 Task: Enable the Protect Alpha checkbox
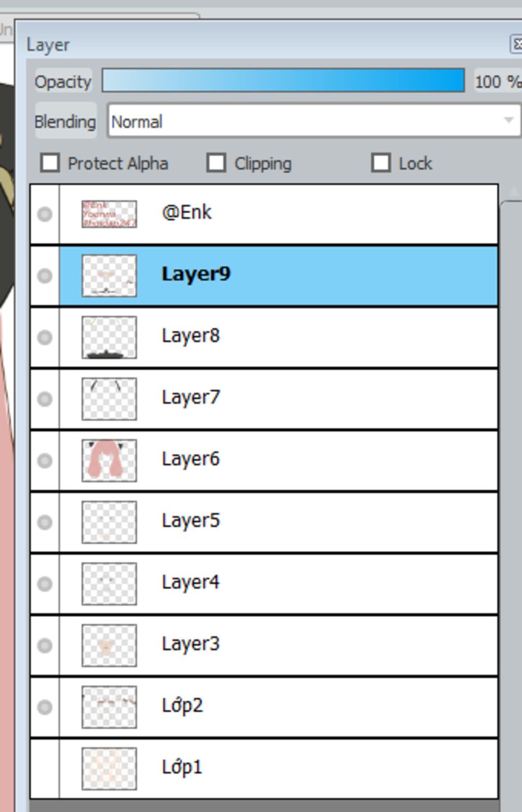pos(50,163)
